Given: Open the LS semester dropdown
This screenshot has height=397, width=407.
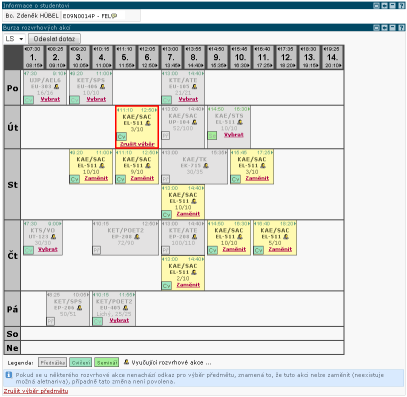Looking at the screenshot, I should tap(14, 39).
